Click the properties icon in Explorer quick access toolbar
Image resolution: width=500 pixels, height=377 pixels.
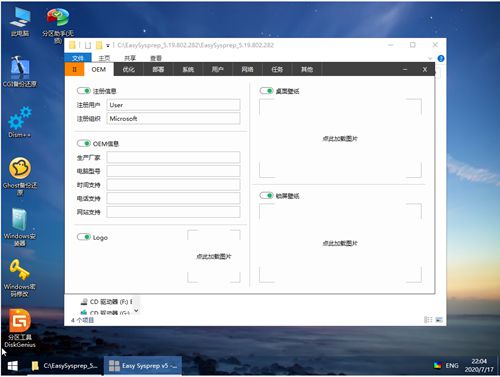88,45
